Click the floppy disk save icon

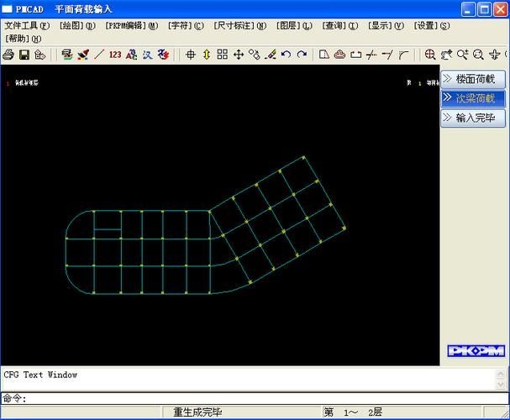tap(24, 55)
